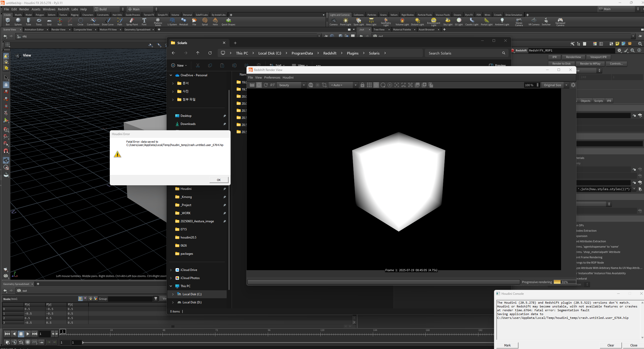Viewport: 644px width, 349px height.
Task: Toggle the RT mode in render view
Action: [x=273, y=85]
